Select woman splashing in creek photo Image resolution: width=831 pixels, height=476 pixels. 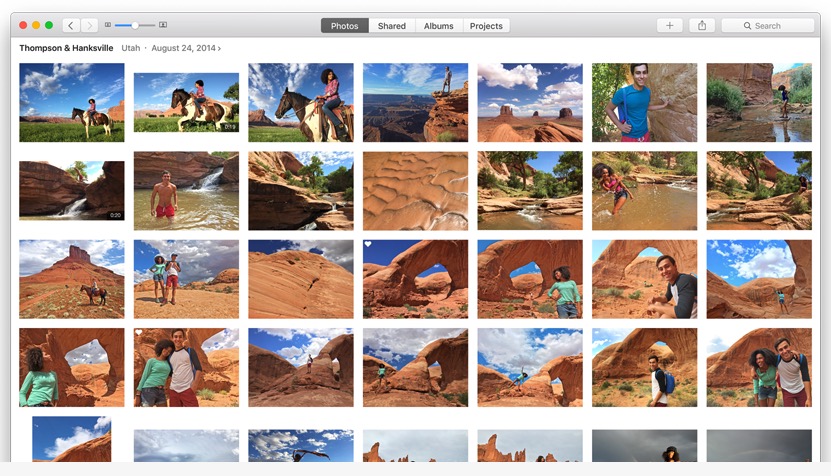pos(644,190)
